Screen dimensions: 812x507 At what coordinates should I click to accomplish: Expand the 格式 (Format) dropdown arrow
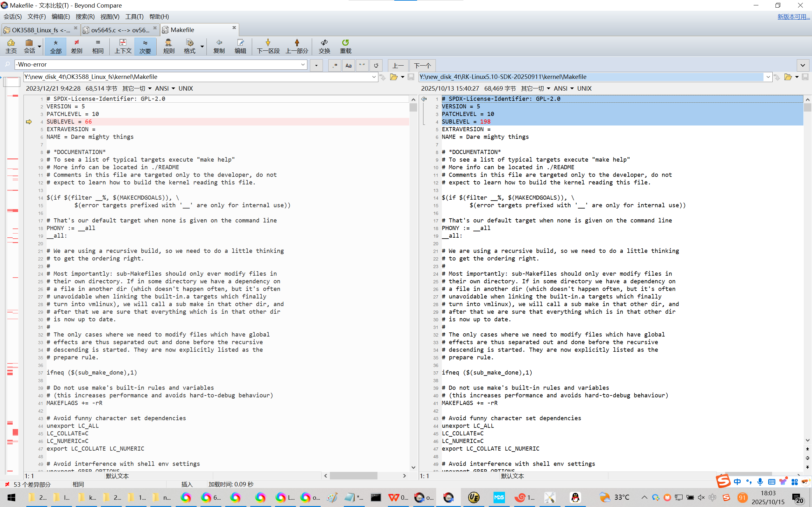point(202,46)
